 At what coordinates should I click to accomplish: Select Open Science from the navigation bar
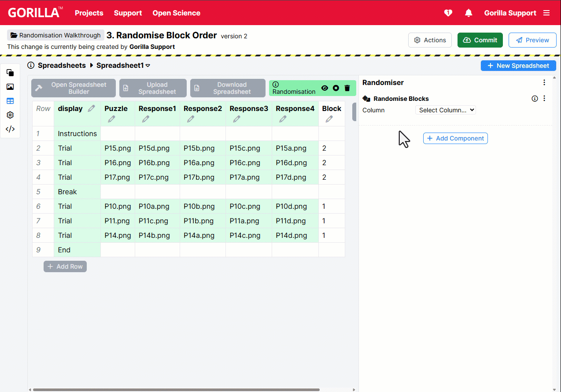coord(176,13)
